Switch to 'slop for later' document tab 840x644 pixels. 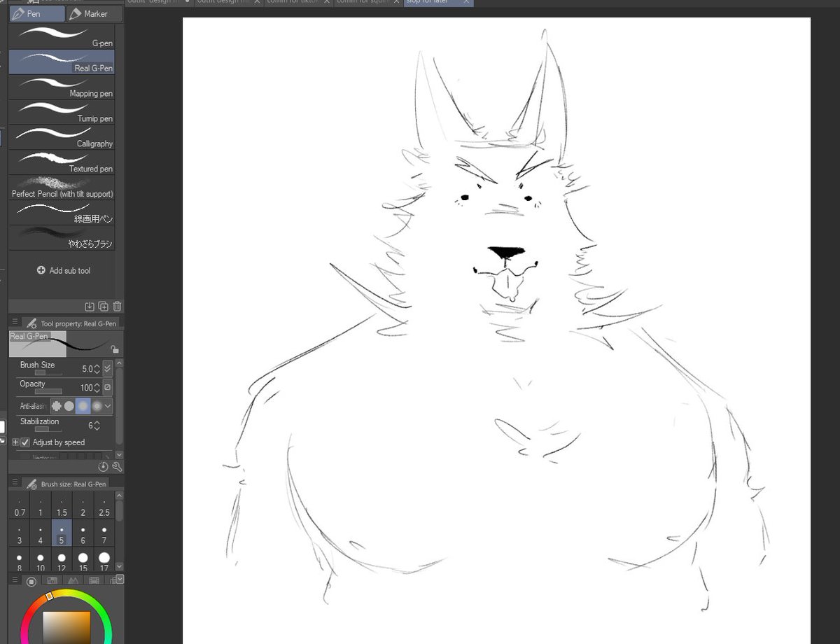point(438,3)
